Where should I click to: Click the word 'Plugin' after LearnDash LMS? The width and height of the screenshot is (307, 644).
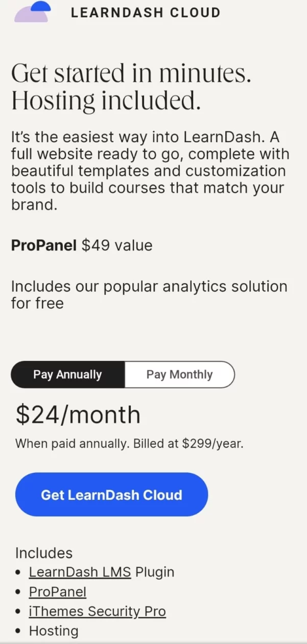click(155, 572)
